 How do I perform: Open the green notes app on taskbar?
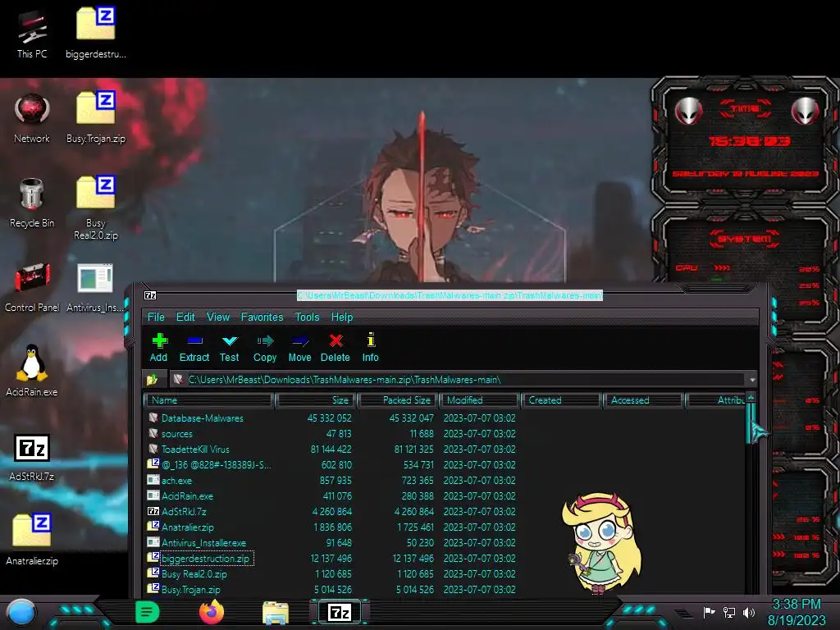pos(148,612)
